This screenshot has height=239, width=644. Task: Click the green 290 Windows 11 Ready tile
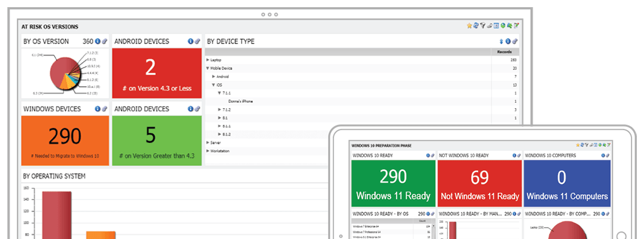(393, 183)
